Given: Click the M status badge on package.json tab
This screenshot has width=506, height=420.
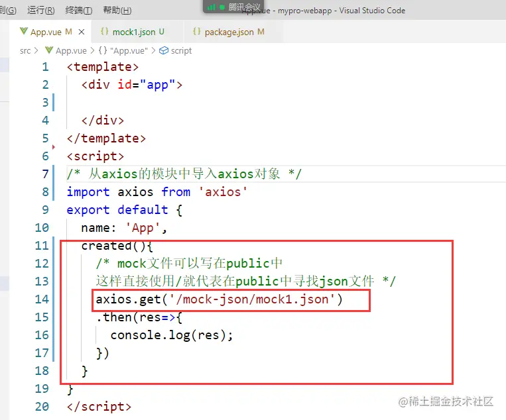Looking at the screenshot, I should coord(261,32).
